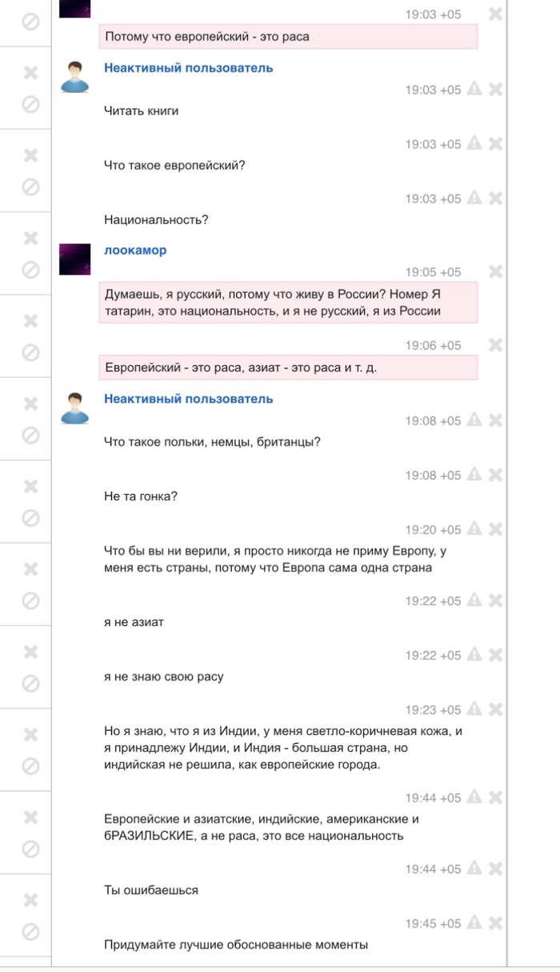Delete the "я не азиат" message
The height and width of the screenshot is (972, 560).
(x=495, y=601)
